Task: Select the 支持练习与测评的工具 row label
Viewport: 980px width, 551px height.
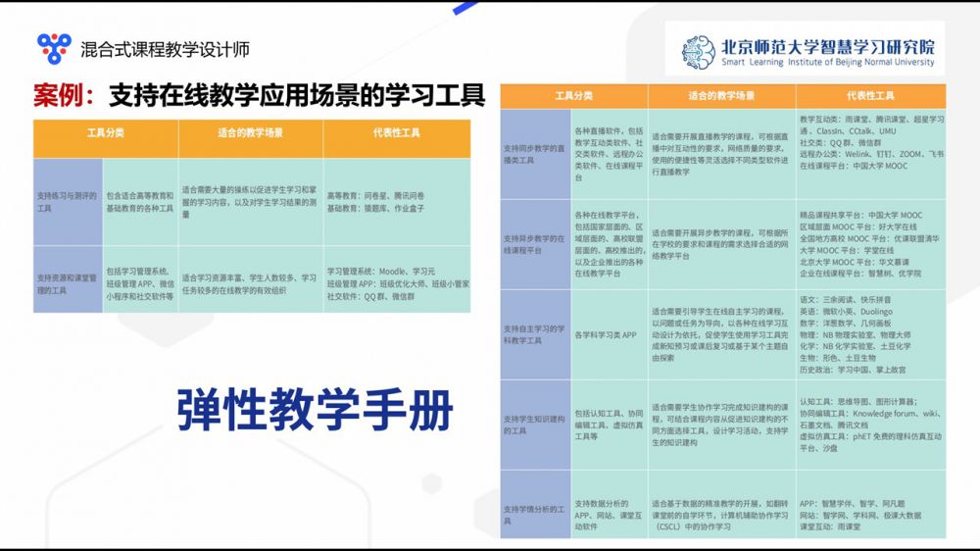Action: [x=68, y=202]
